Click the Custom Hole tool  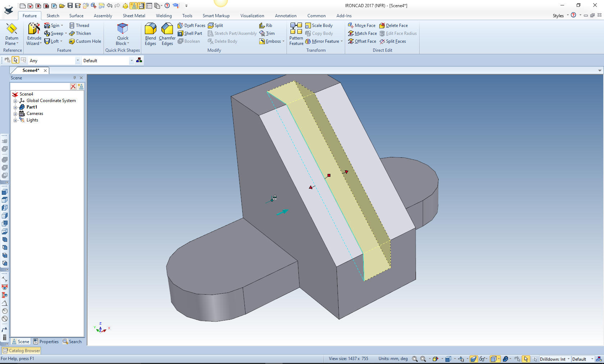[85, 41]
